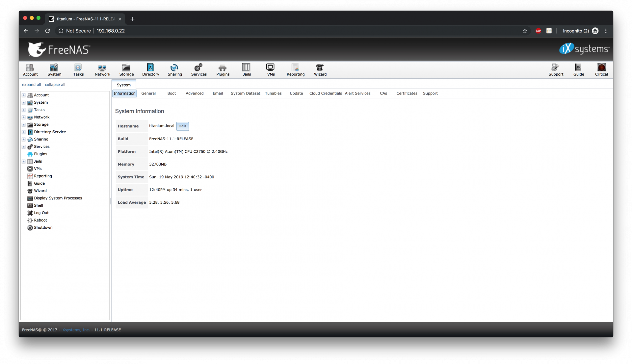This screenshot has width=632, height=364.
Task: Open the Storage toolbar icon
Action: coord(126,70)
